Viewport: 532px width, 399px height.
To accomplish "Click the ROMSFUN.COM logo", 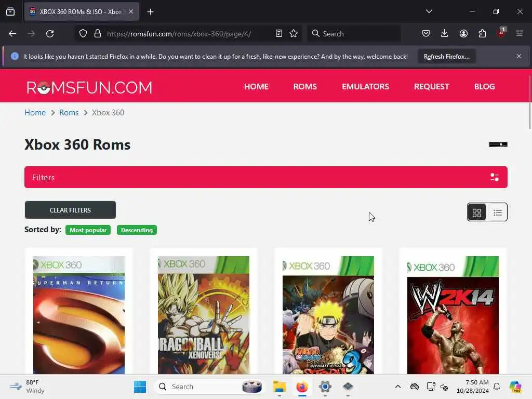I will 89,87.
